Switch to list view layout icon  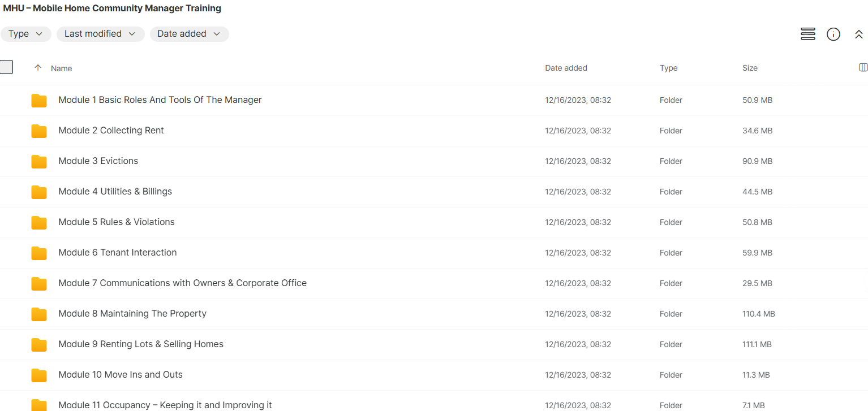(808, 34)
